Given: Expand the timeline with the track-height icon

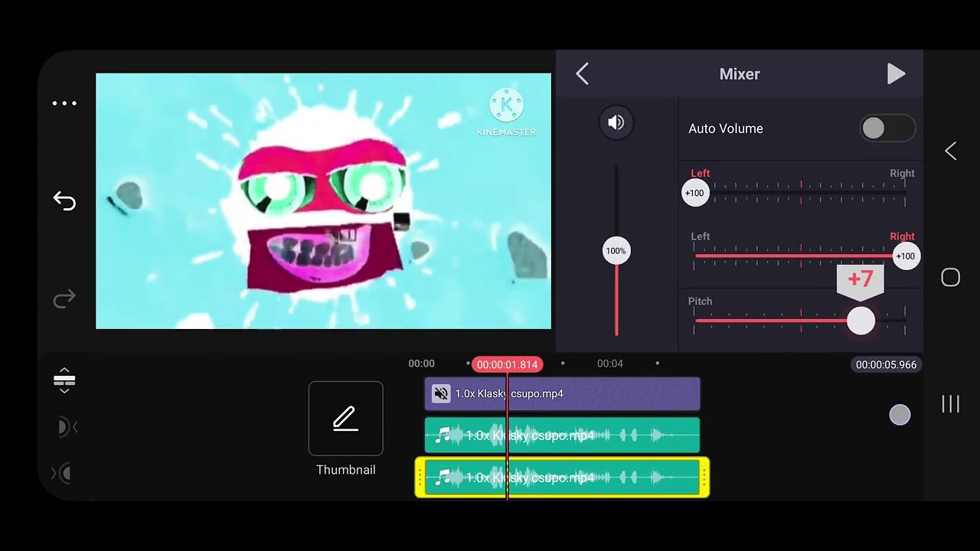Looking at the screenshot, I should coord(64,380).
